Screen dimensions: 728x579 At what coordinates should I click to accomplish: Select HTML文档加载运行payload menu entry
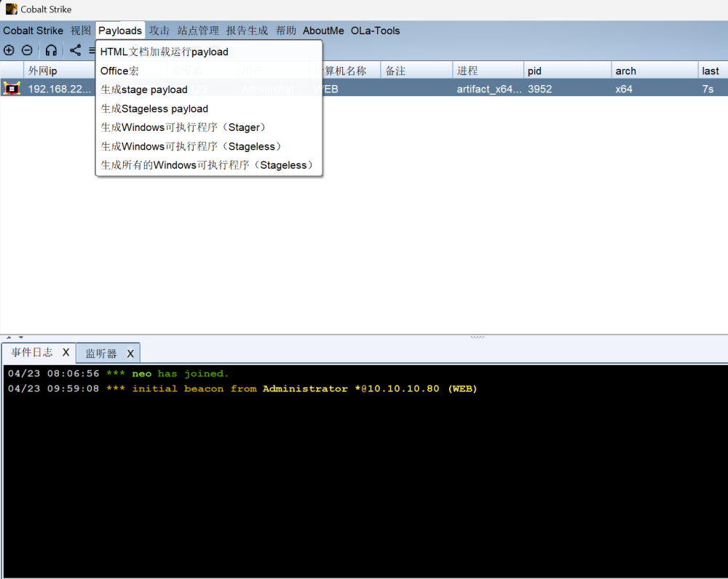(x=165, y=52)
